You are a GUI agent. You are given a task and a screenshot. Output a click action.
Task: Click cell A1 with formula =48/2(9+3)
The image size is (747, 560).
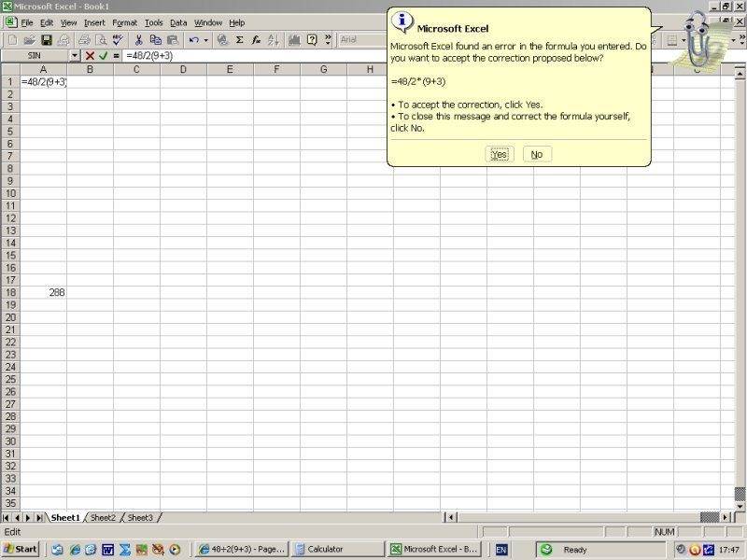click(43, 82)
